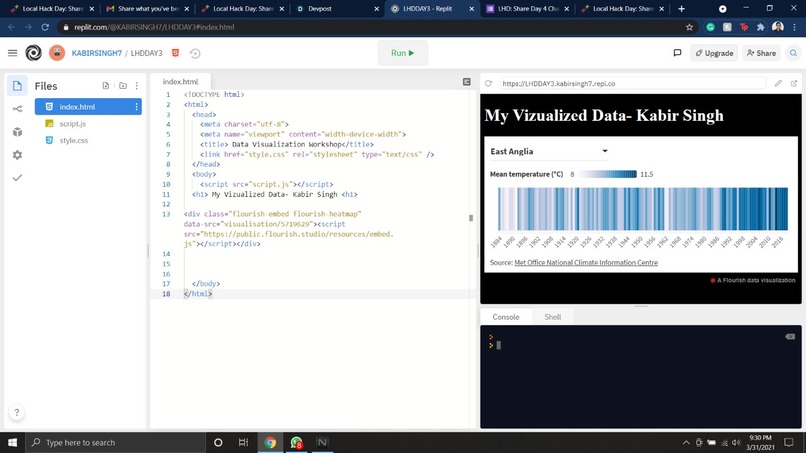Click the help question mark icon
The width and height of the screenshot is (806, 453).
point(16,412)
